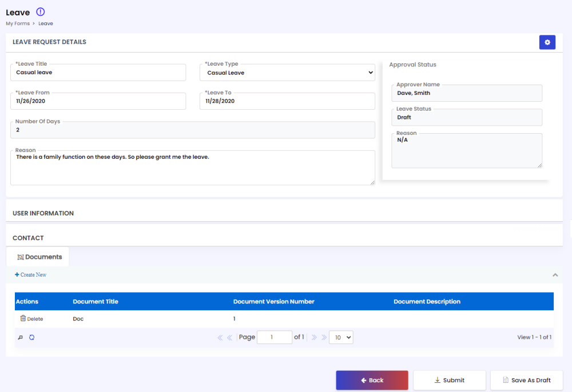The width and height of the screenshot is (572, 392).
Task: Delete the Doc document row
Action: coord(31,319)
